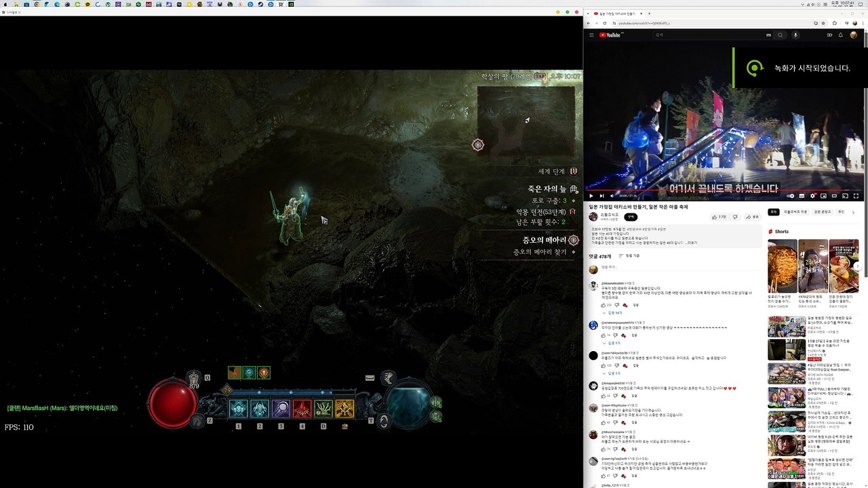This screenshot has width=868, height=488.
Task: Seek on the video progress bar
Action: [x=724, y=190]
